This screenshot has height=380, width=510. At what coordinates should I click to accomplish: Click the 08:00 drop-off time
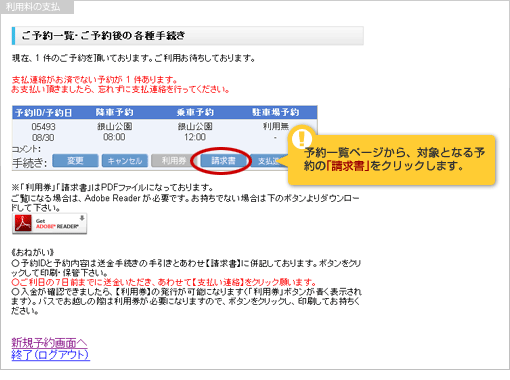coord(114,137)
